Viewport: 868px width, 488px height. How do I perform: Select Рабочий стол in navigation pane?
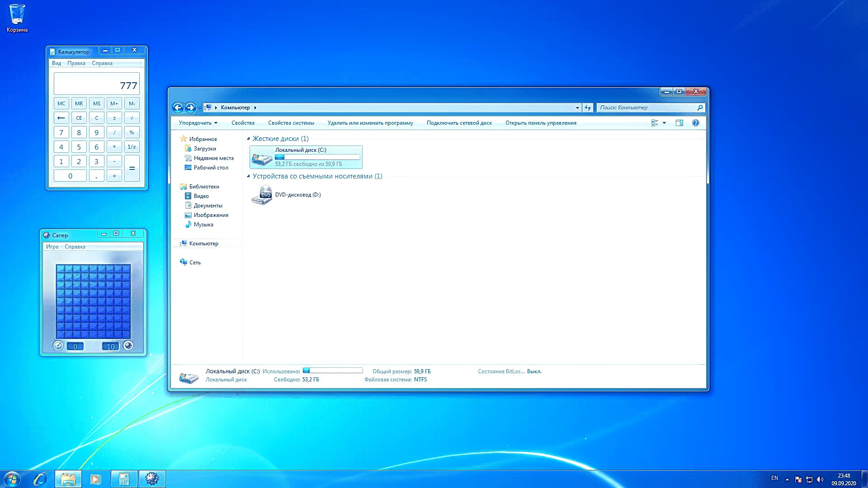point(211,168)
